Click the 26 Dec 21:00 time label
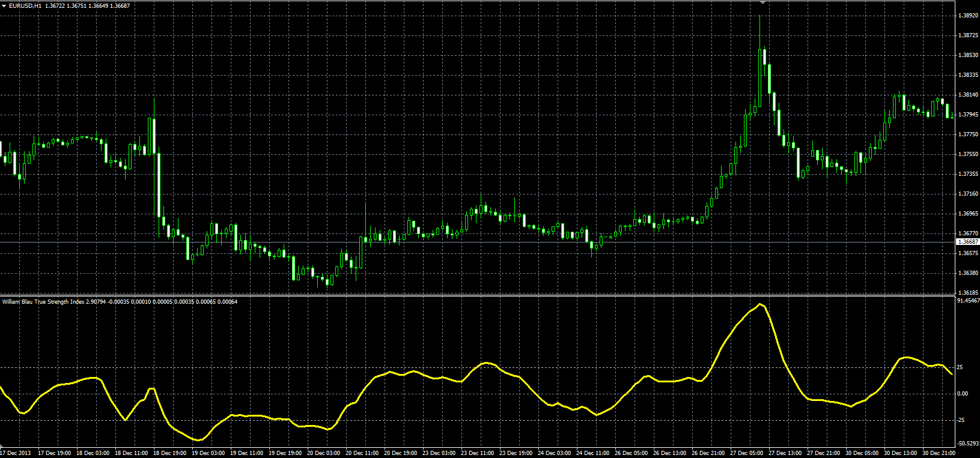This screenshot has width=980, height=458. (x=708, y=453)
